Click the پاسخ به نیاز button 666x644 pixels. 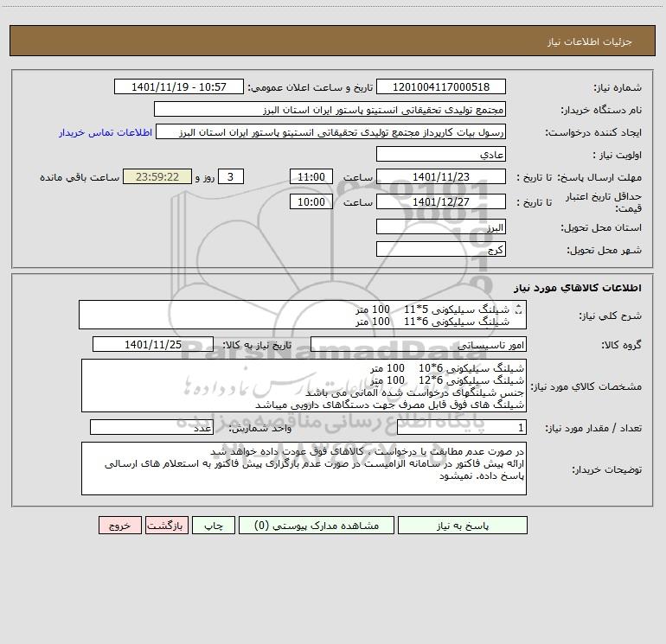[462, 525]
